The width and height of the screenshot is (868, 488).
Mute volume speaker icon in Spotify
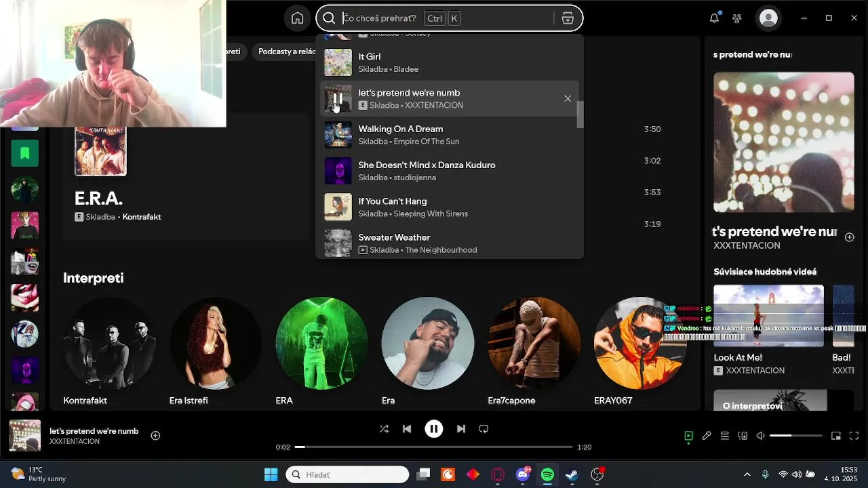point(761,436)
